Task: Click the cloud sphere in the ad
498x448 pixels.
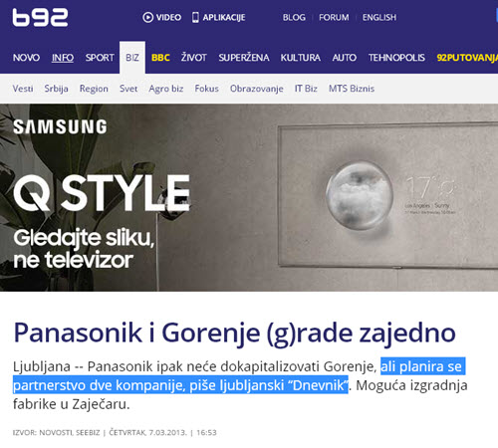Action: click(360, 196)
